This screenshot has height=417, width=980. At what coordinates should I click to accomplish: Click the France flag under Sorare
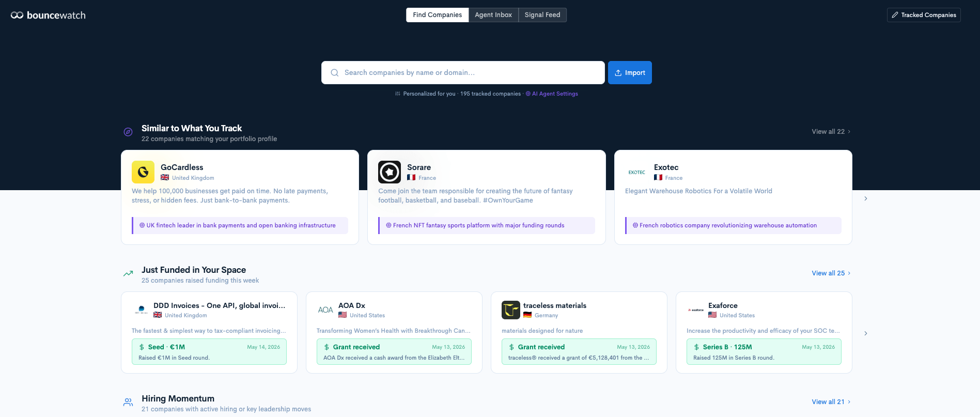point(411,178)
